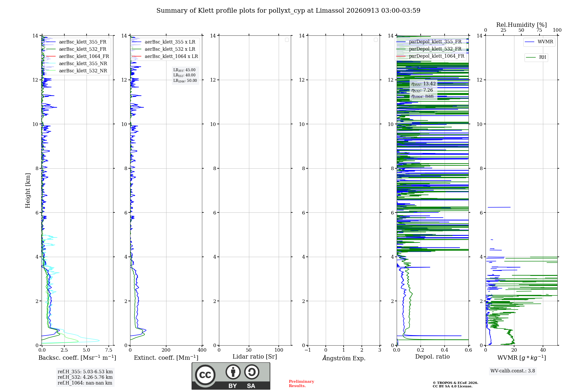Select aerBsc_klett_1064_FR legend entry
Screen dimensions: 577x392
coord(78,56)
